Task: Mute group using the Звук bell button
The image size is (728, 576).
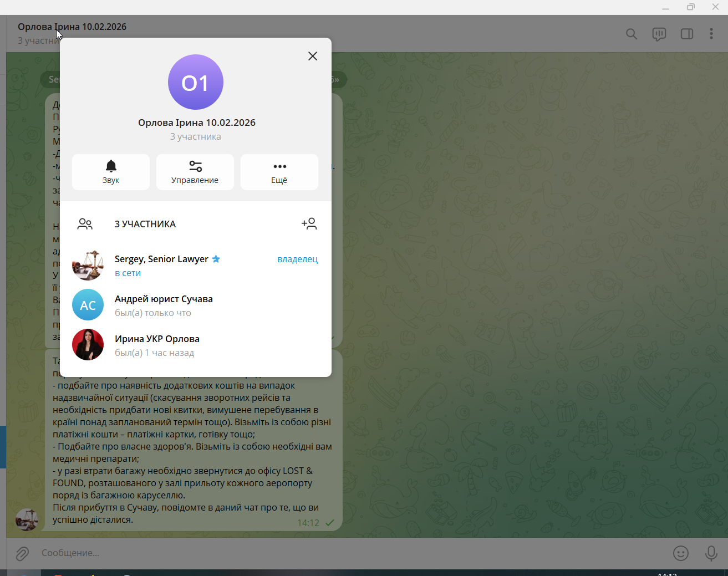Action: [x=111, y=172]
